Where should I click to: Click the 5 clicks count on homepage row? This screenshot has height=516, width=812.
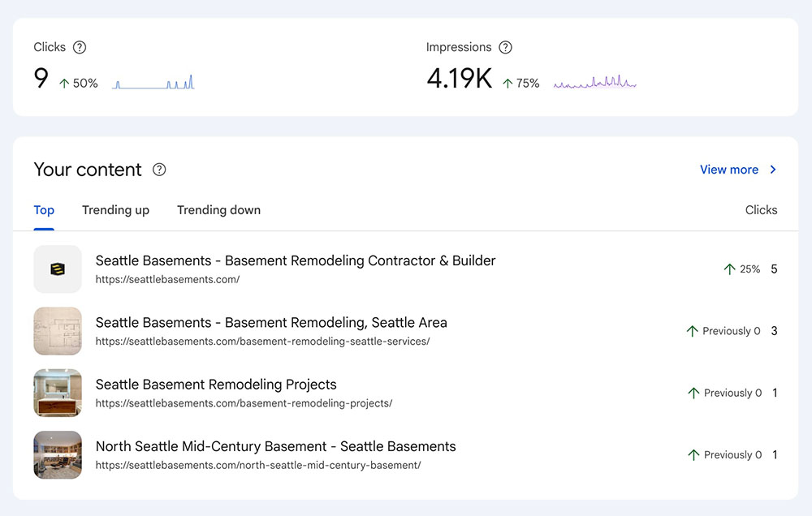pos(774,269)
